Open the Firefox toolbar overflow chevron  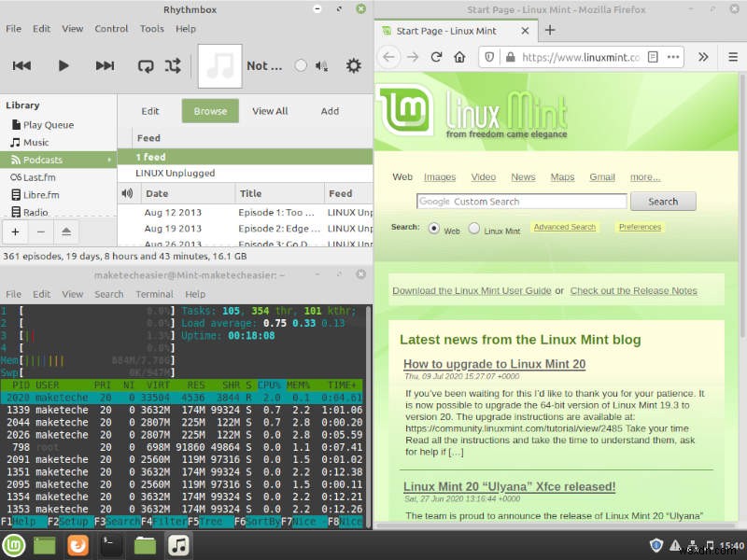pyautogui.click(x=703, y=56)
